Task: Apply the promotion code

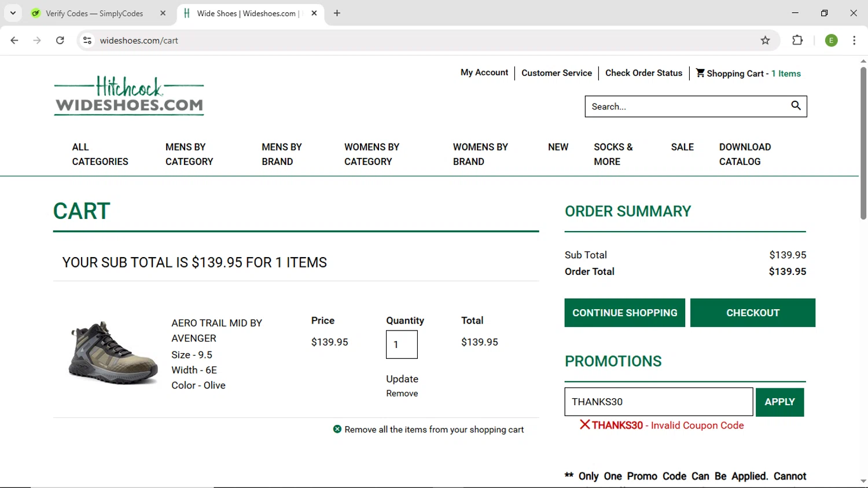Action: click(x=779, y=402)
